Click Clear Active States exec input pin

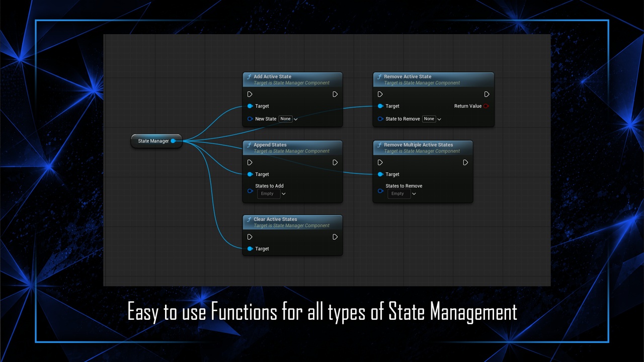(x=250, y=237)
